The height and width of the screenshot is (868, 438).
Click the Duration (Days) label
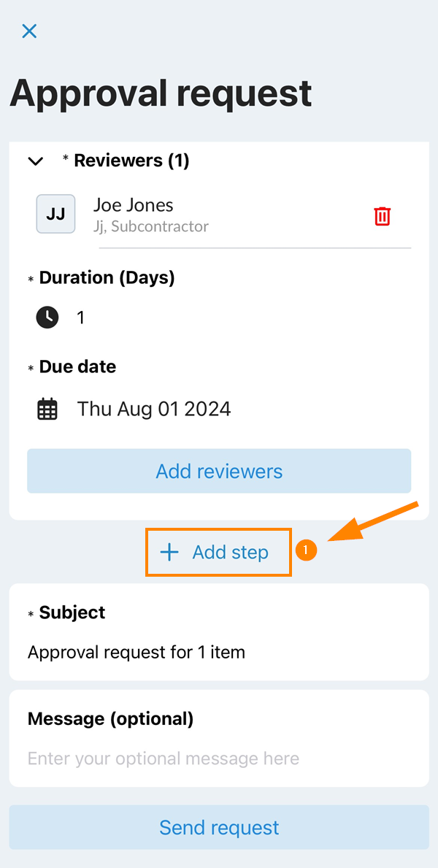pyautogui.click(x=107, y=277)
